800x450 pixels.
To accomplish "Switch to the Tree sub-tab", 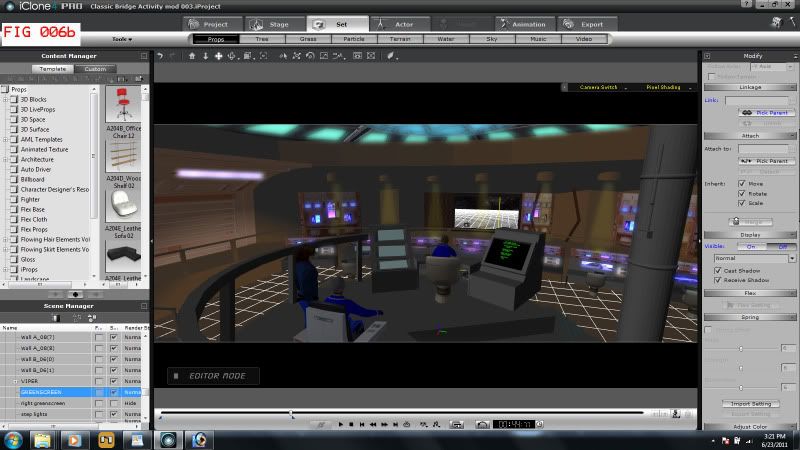I will (262, 39).
